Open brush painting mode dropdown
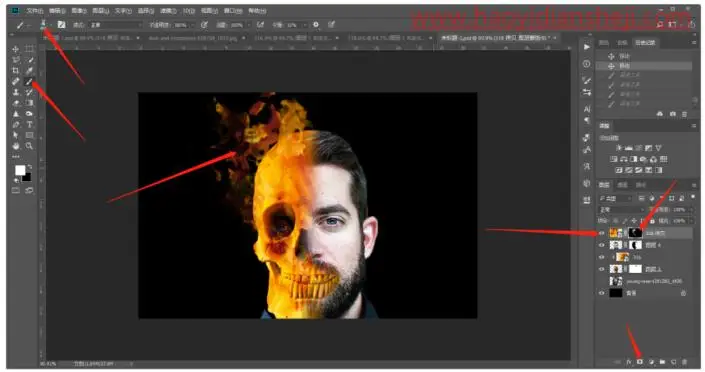Image resolution: width=705 pixels, height=372 pixels. pos(116,25)
